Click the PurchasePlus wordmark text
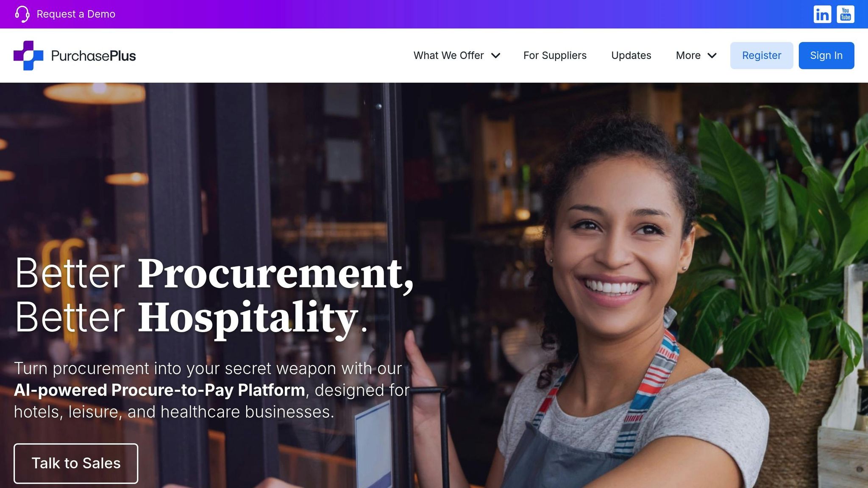This screenshot has height=488, width=868. point(93,55)
